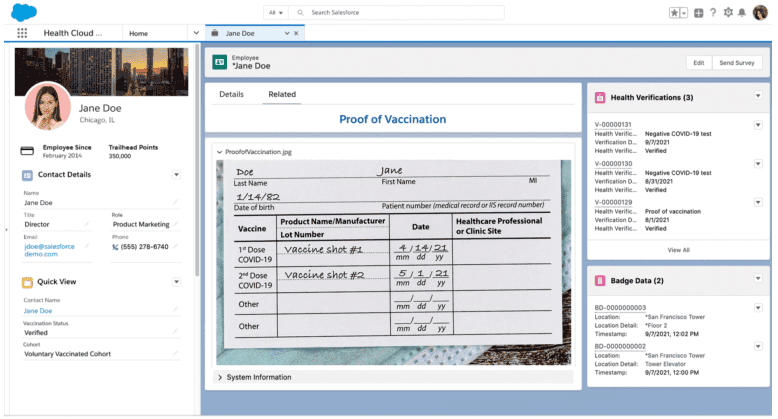Click Jane Doe's profile photo

point(48,107)
